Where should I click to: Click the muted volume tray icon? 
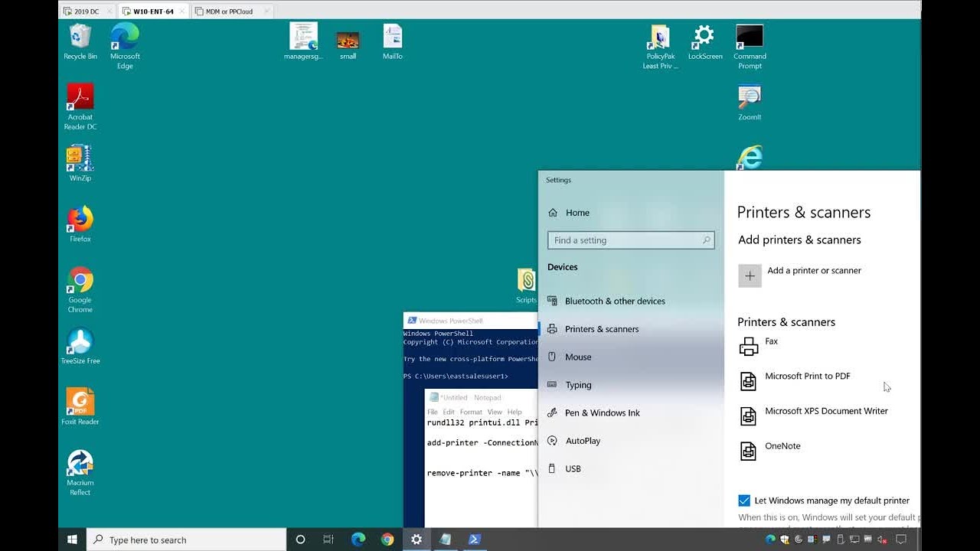tap(882, 540)
